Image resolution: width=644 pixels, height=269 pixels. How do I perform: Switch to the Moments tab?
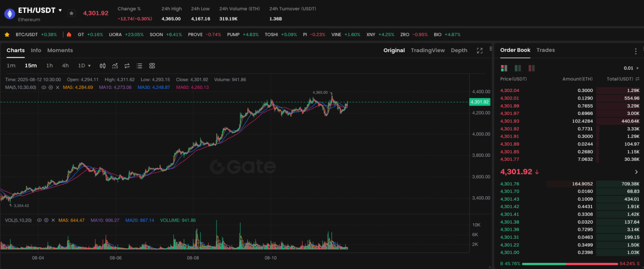click(60, 50)
